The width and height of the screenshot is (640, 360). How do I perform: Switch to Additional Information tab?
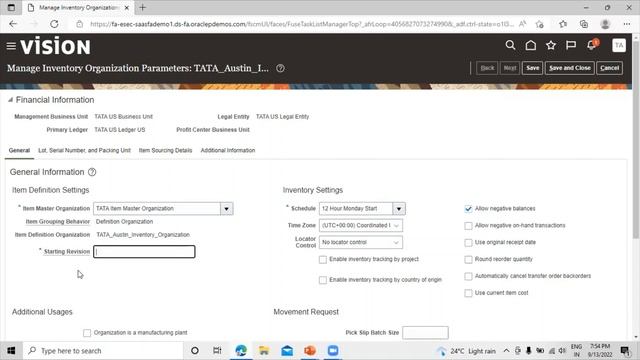tap(228, 150)
